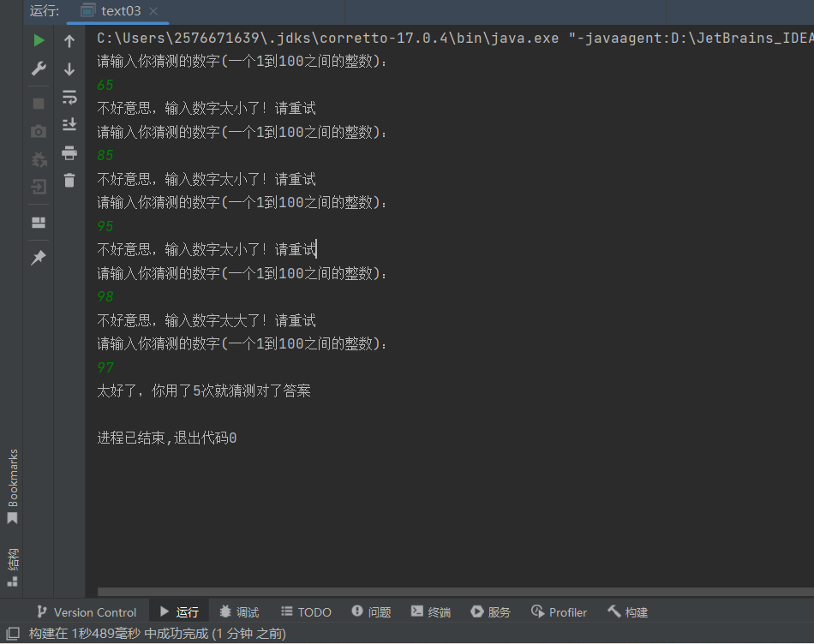Click the build completed status message

[x=158, y=634]
